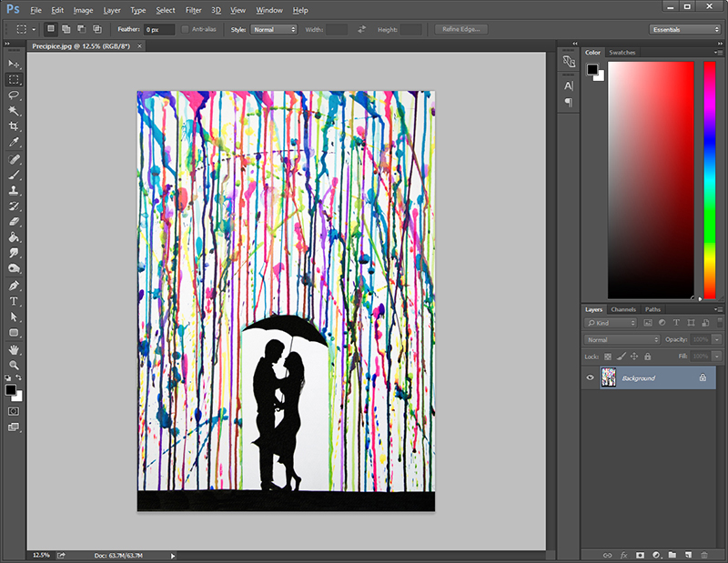
Task: Select the Pen tool
Action: [14, 286]
